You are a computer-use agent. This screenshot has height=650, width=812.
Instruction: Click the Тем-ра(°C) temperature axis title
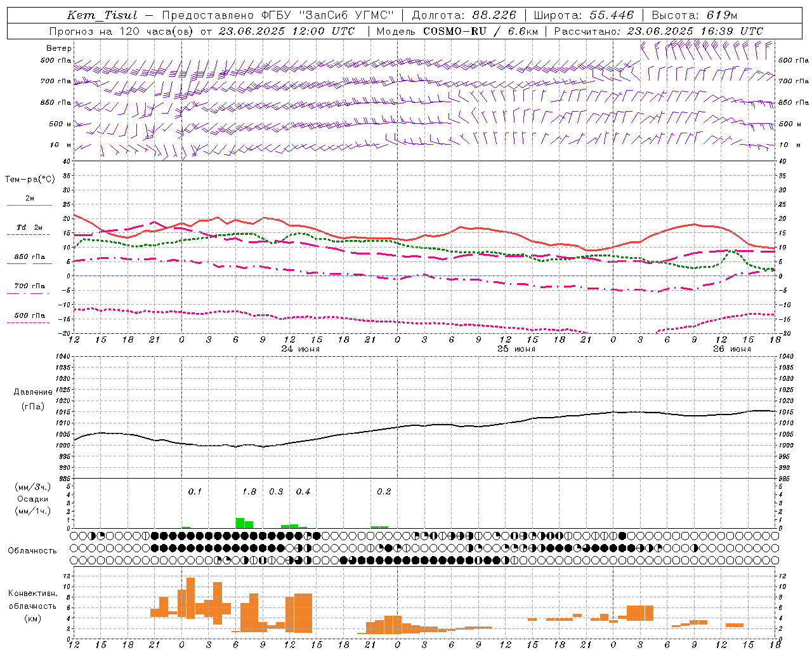pyautogui.click(x=30, y=180)
